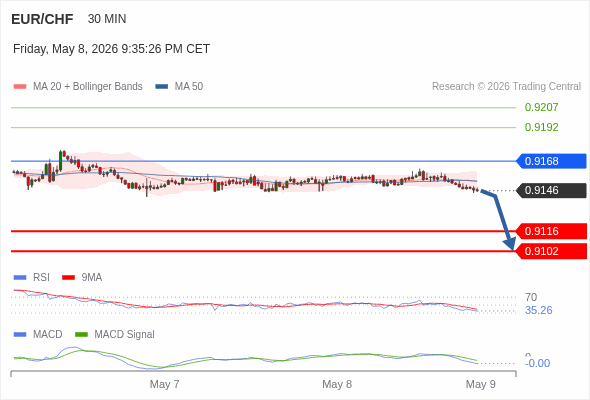Screen dimensions: 590x400
Task: Click the blue 0.9168 pivot price tag
Action: coord(551,161)
